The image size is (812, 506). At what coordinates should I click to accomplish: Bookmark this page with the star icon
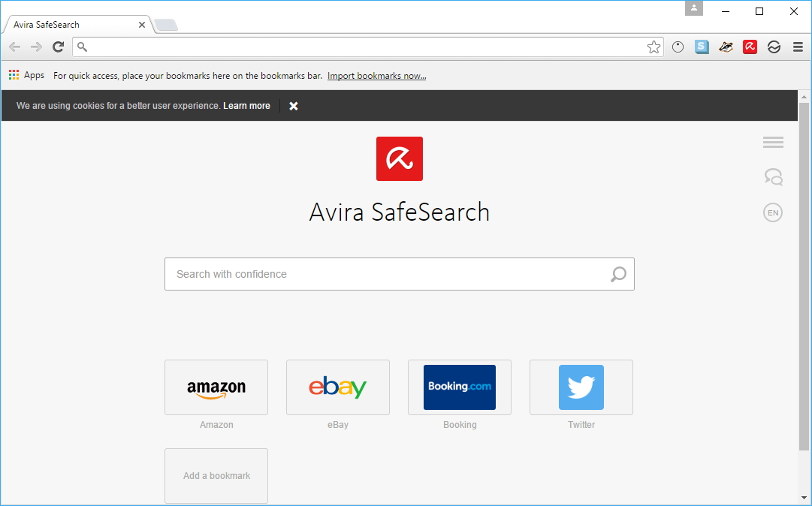[x=654, y=47]
